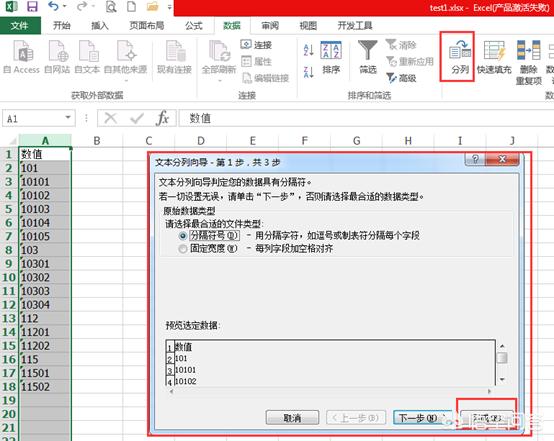Click cell A3 containing 10101
Screen dimensions: 554x441
(44, 182)
